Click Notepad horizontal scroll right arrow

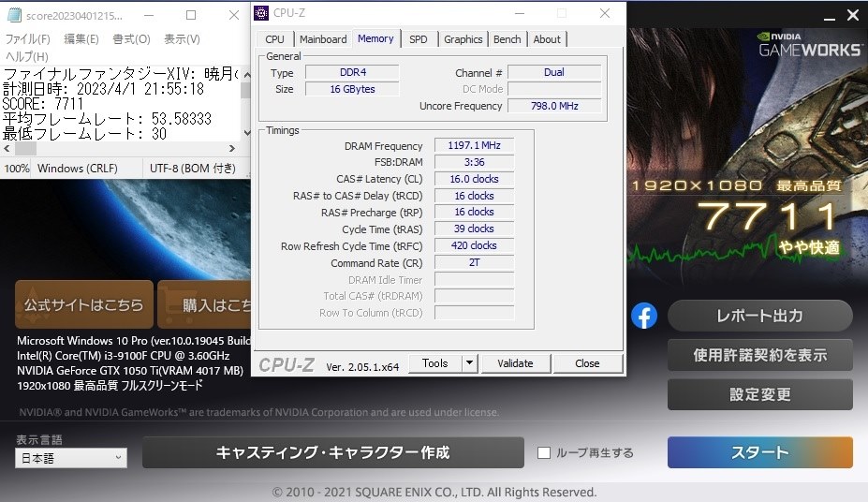pyautogui.click(x=232, y=148)
